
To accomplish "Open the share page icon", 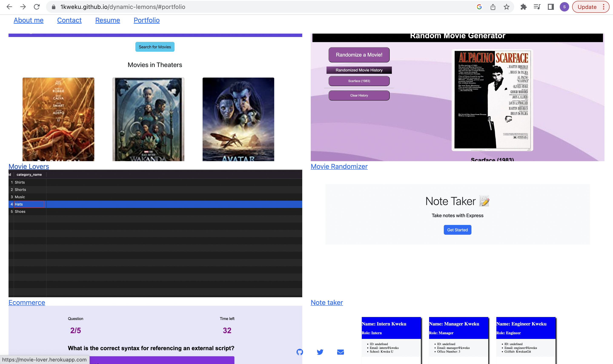I will pyautogui.click(x=493, y=7).
